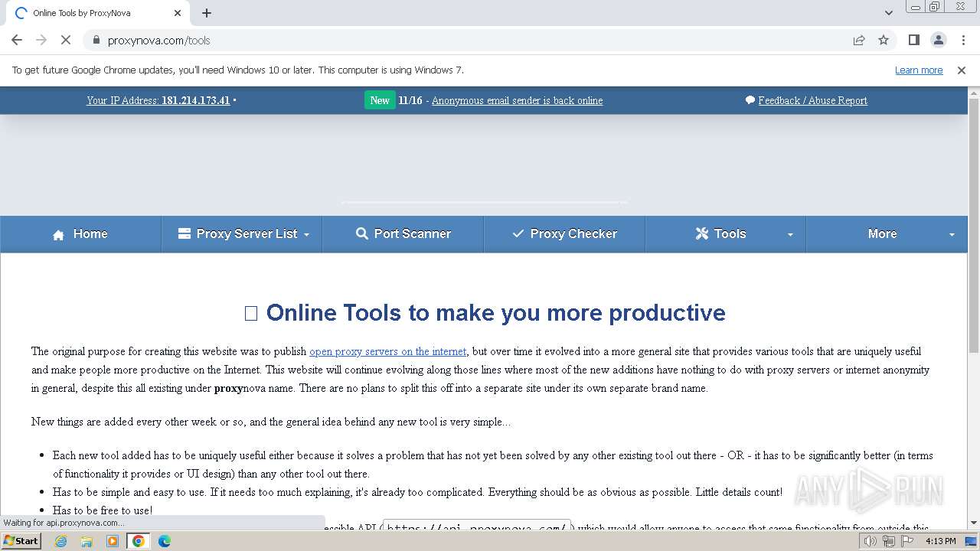Open the Chrome profile avatar icon
The width and height of the screenshot is (980, 551).
tap(938, 41)
